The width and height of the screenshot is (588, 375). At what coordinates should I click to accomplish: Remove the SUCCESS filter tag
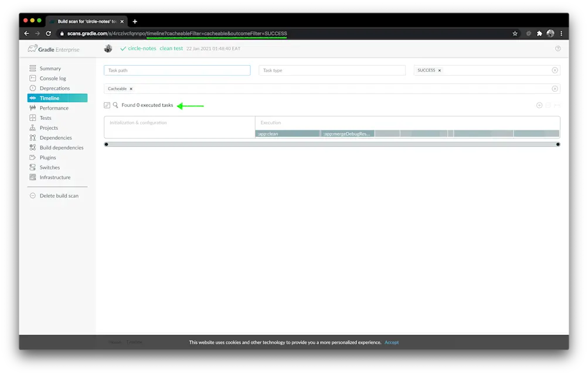coord(440,70)
